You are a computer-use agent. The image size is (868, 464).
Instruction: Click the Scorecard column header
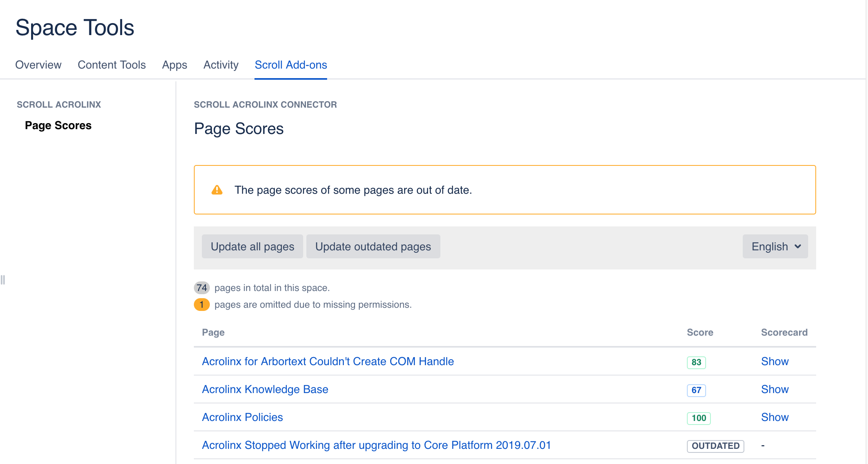pos(784,332)
